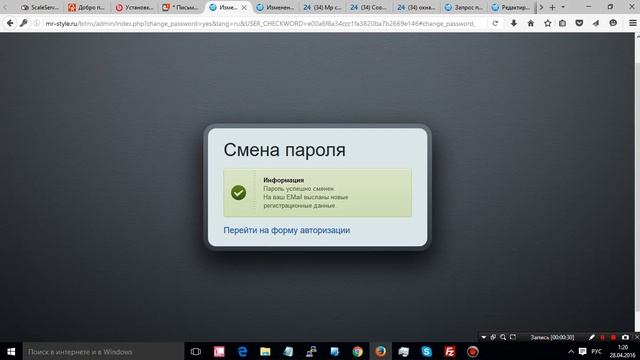Click taskbar search box 'Поиск в интернете и в Windows'
This screenshot has width=640, height=360.
(x=103, y=351)
